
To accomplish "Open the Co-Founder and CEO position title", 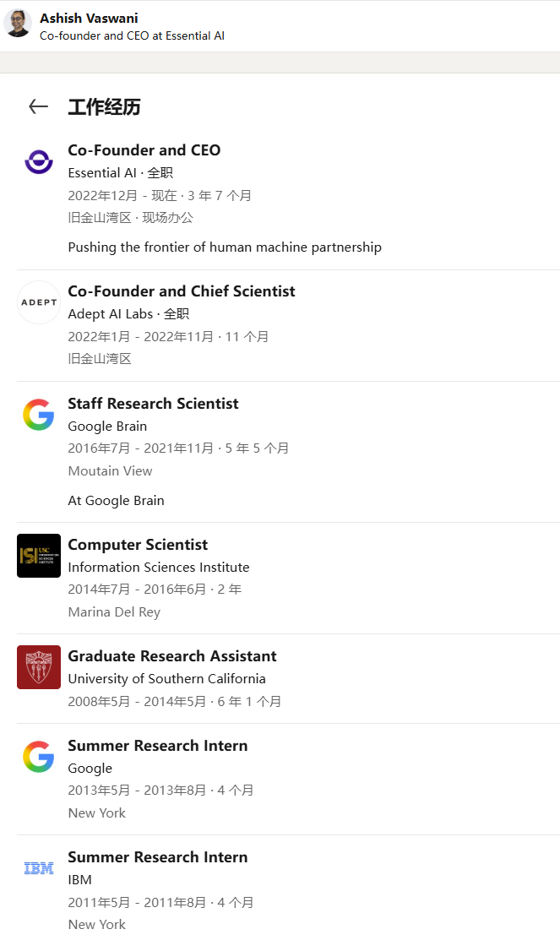I will point(144,149).
